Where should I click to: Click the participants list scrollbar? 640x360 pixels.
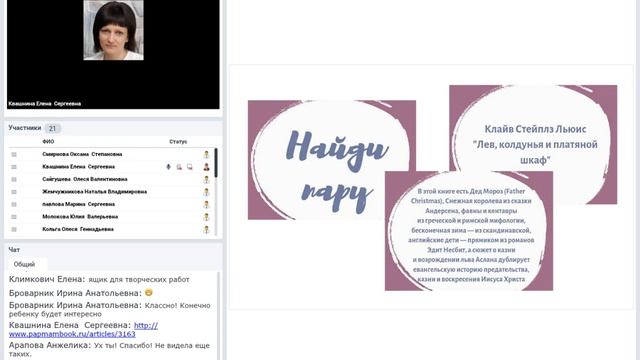click(216, 163)
